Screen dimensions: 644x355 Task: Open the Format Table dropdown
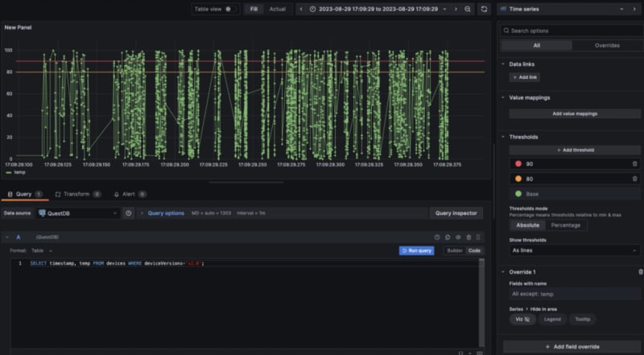coord(43,250)
